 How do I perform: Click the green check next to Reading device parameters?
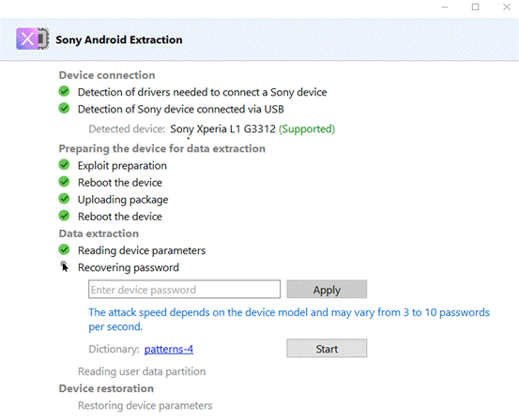tap(64, 249)
